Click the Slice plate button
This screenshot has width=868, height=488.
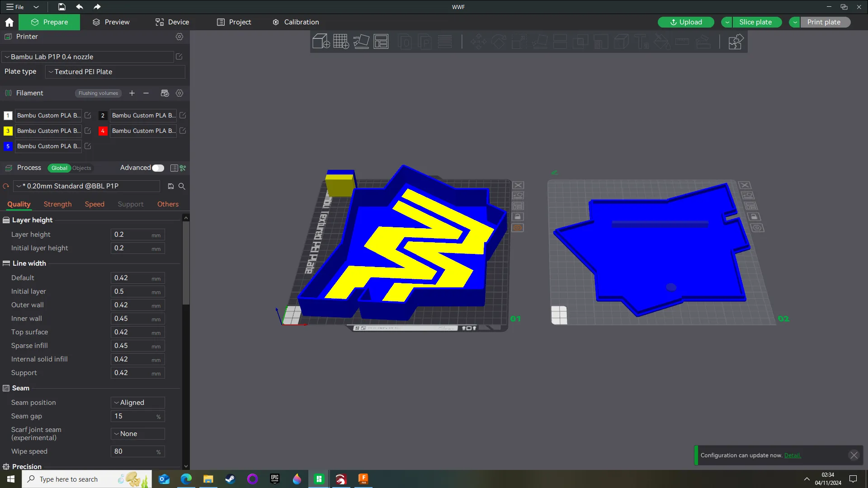click(757, 22)
